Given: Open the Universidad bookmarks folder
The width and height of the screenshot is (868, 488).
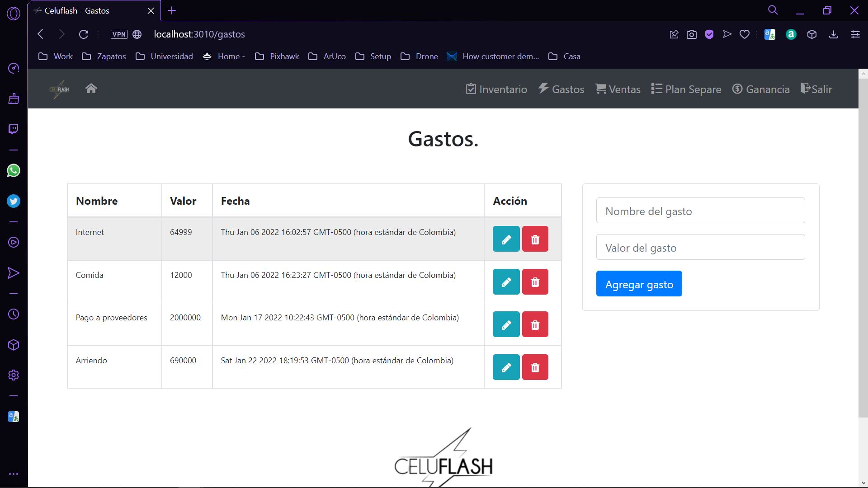Looking at the screenshot, I should click(165, 56).
